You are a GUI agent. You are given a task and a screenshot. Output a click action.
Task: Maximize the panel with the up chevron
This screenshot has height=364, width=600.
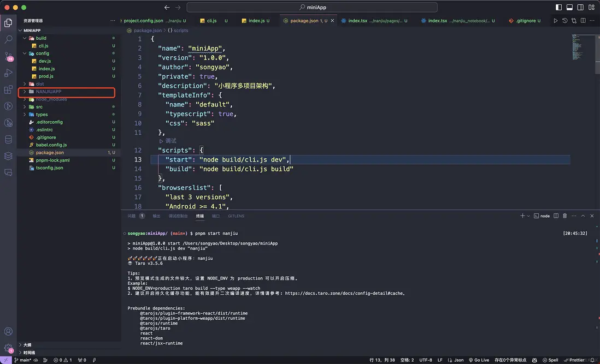tap(583, 216)
